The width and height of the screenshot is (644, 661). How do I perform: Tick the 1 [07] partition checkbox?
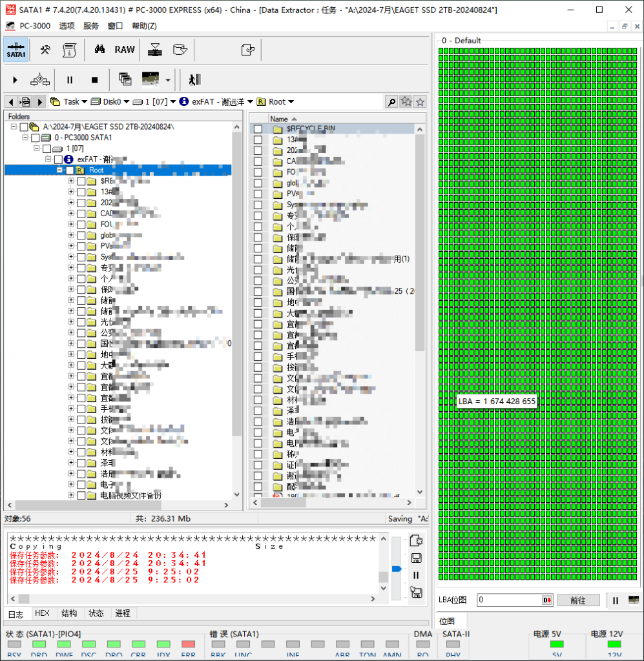tap(47, 148)
